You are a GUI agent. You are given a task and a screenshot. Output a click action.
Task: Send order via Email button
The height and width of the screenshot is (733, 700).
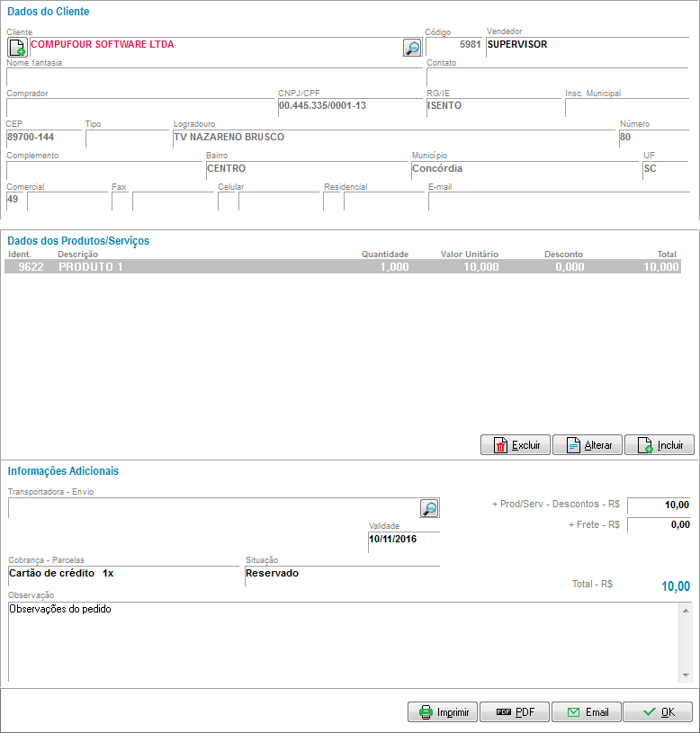pyautogui.click(x=587, y=712)
